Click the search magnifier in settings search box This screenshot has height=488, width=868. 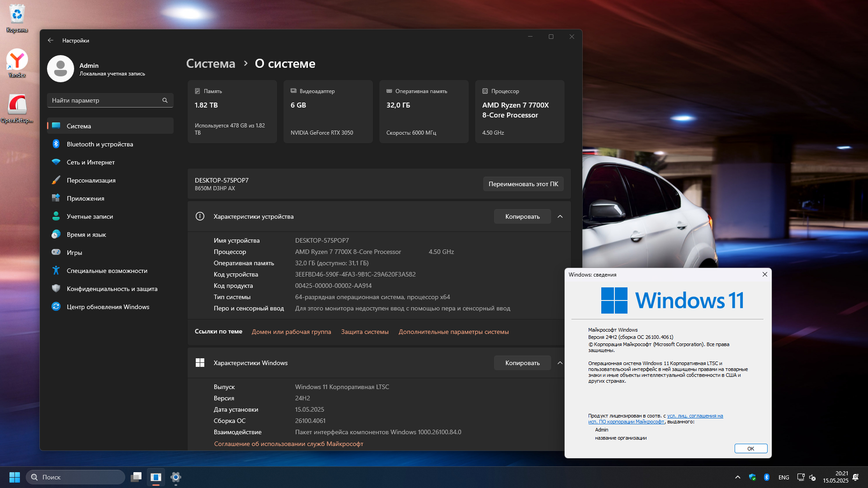tap(165, 100)
